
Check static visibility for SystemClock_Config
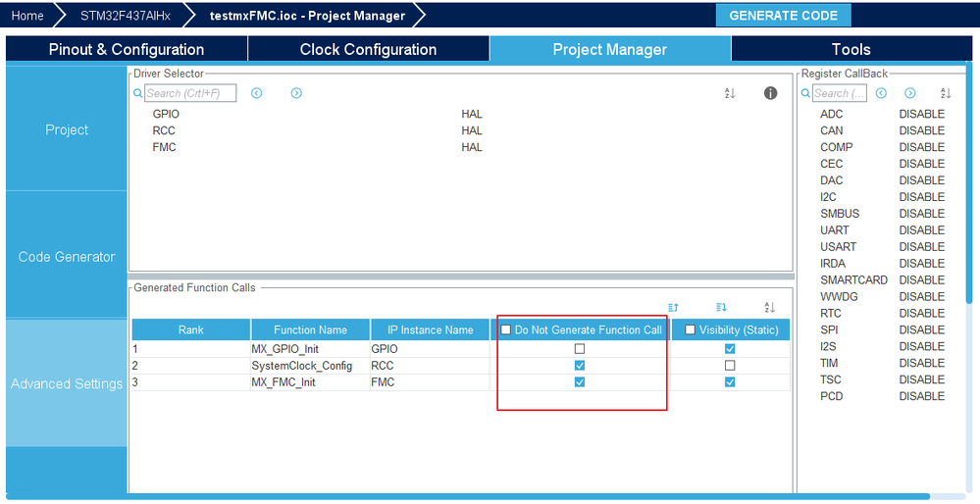(730, 366)
